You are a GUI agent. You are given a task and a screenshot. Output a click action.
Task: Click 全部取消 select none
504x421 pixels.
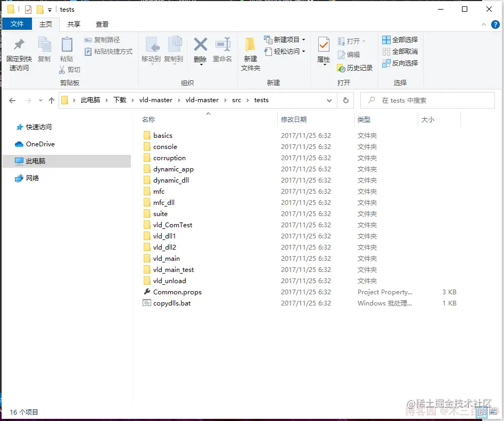click(x=400, y=52)
